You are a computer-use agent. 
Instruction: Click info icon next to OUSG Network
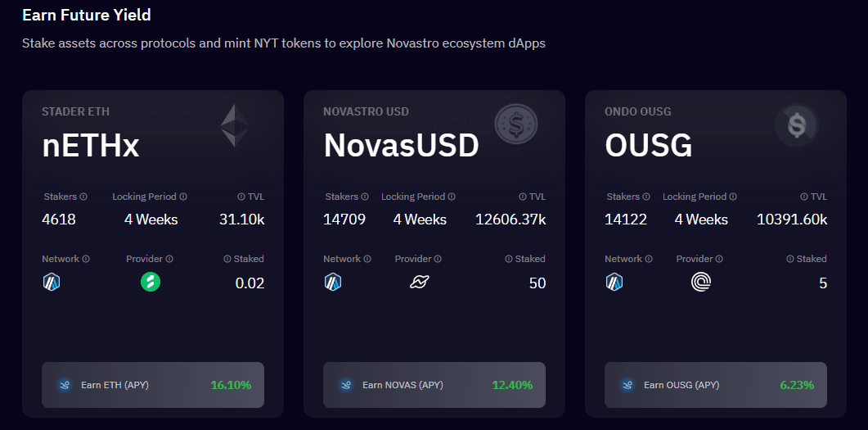point(649,259)
